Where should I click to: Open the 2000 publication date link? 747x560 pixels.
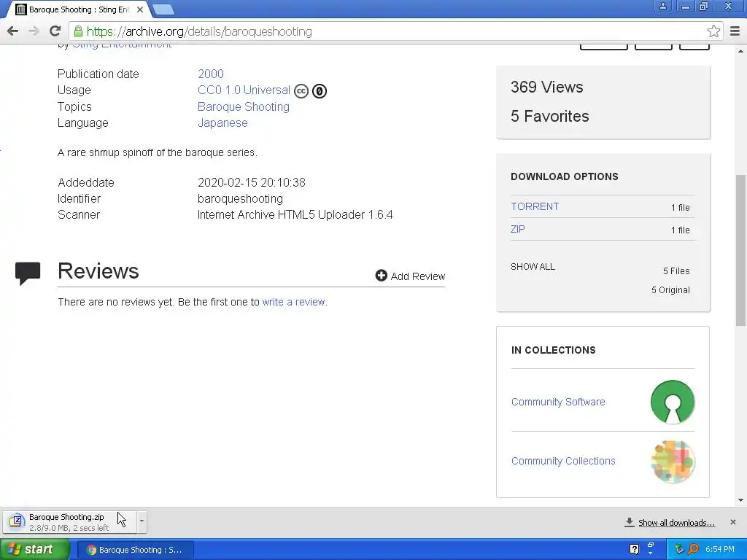[x=211, y=74]
